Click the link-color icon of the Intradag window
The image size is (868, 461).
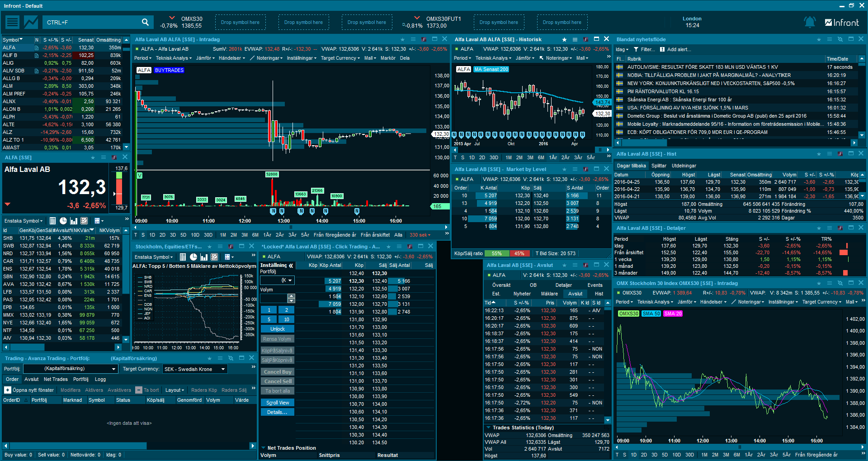[x=424, y=39]
